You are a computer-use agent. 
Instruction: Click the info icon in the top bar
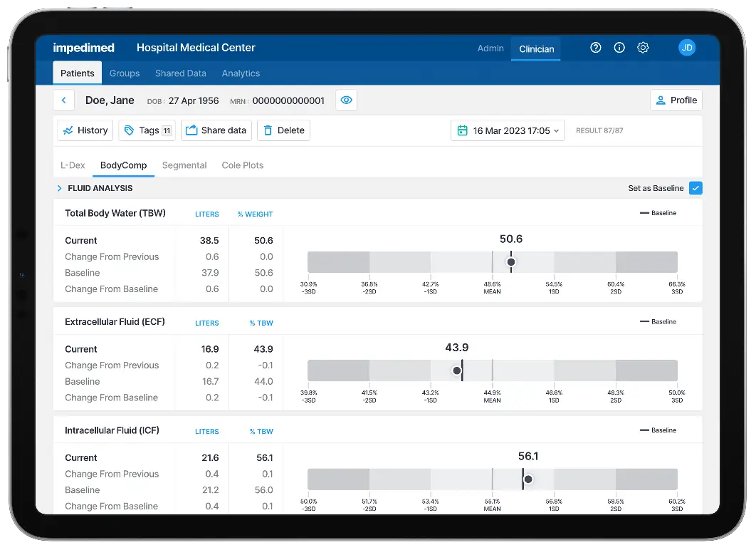619,48
